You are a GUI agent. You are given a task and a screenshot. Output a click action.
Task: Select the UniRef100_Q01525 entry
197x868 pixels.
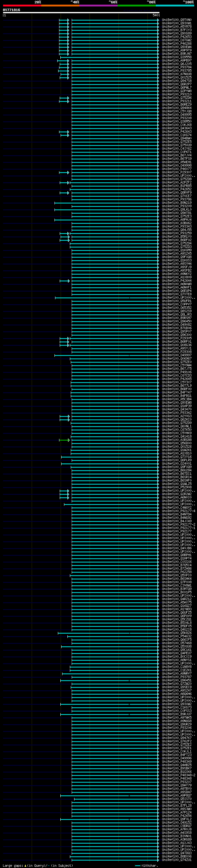pyautogui.click(x=176, y=77)
